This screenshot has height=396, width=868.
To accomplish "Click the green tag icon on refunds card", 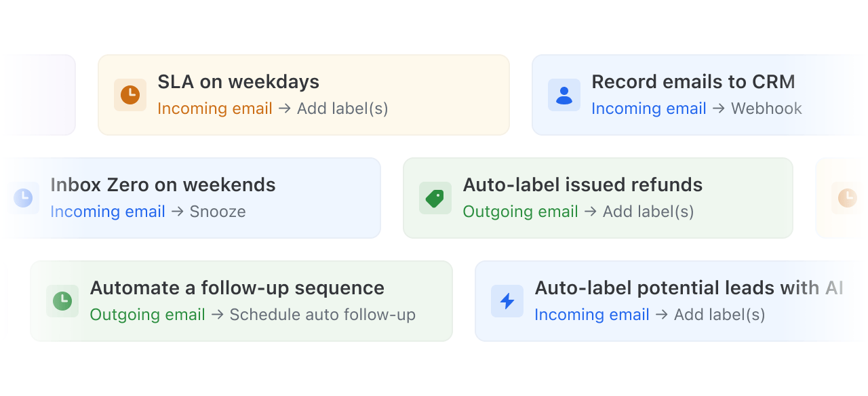I will tap(435, 198).
